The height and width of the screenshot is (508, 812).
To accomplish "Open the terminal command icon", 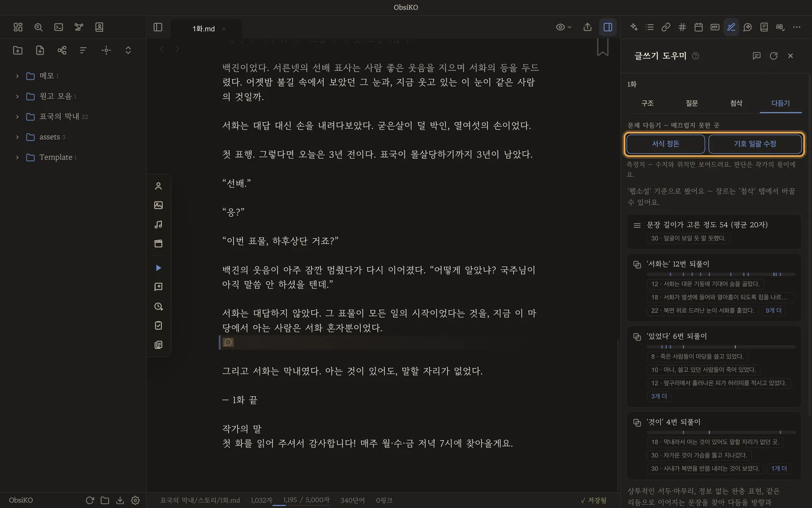I will 58,27.
